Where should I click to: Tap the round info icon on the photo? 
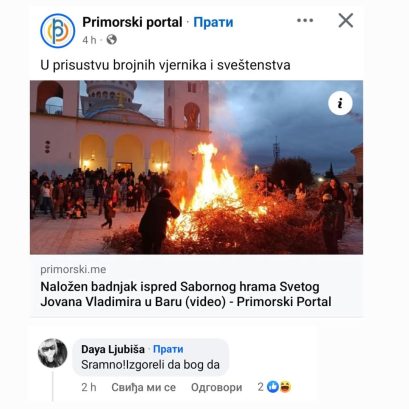click(340, 103)
